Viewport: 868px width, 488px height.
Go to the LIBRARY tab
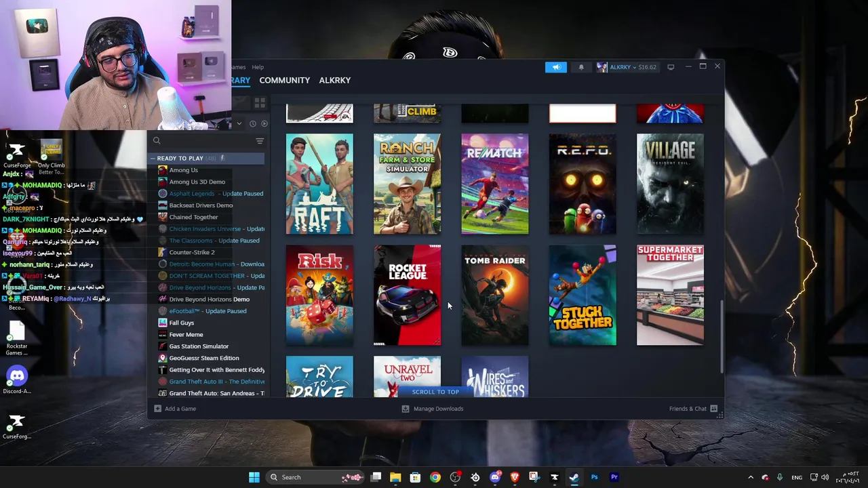click(240, 80)
